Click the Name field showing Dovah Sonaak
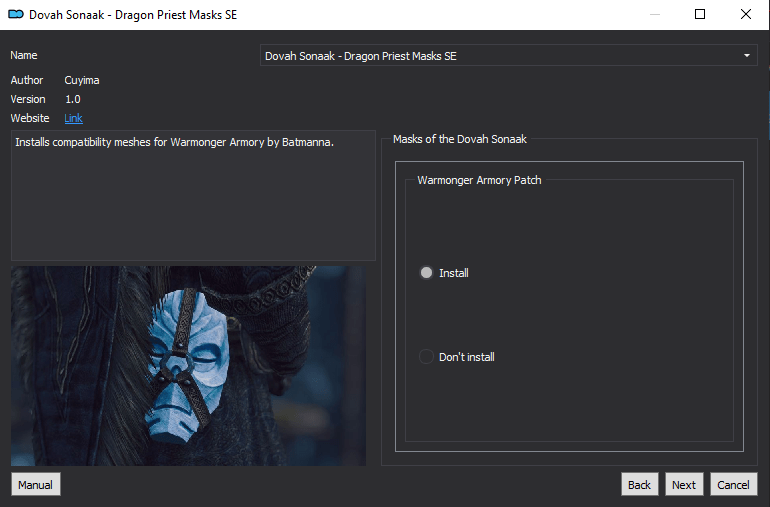The height and width of the screenshot is (507, 770). click(508, 56)
